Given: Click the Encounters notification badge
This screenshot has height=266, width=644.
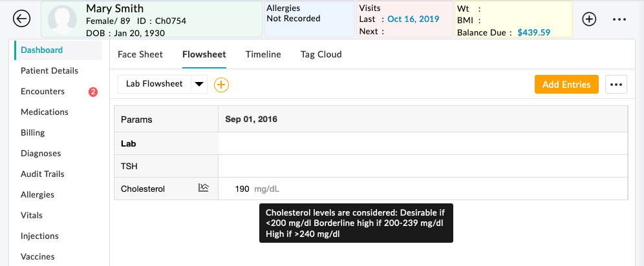Looking at the screenshot, I should pos(93,92).
